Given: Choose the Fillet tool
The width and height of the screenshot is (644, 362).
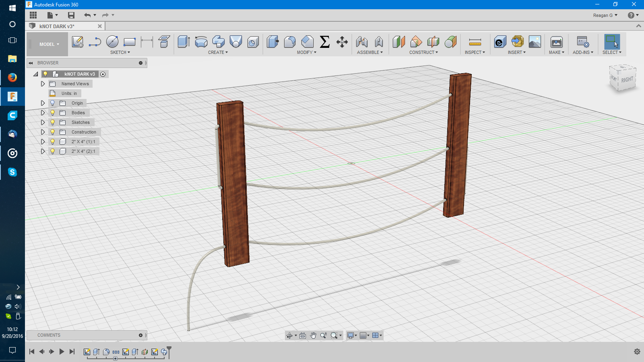Looking at the screenshot, I should [x=290, y=42].
